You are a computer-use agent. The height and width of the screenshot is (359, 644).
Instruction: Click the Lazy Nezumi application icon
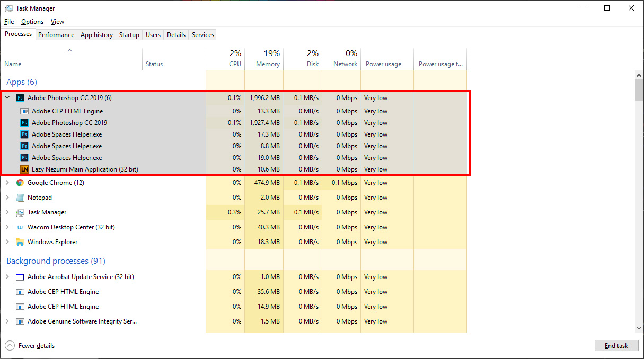[x=24, y=169]
